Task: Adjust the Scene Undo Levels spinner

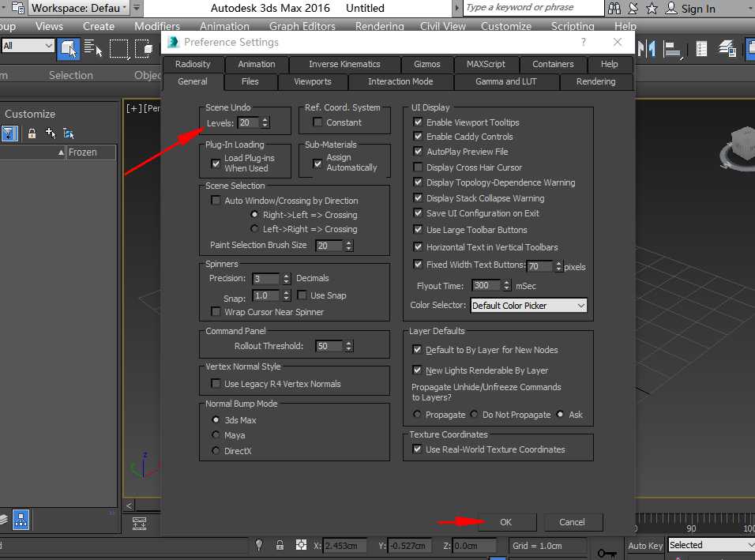Action: click(265, 122)
